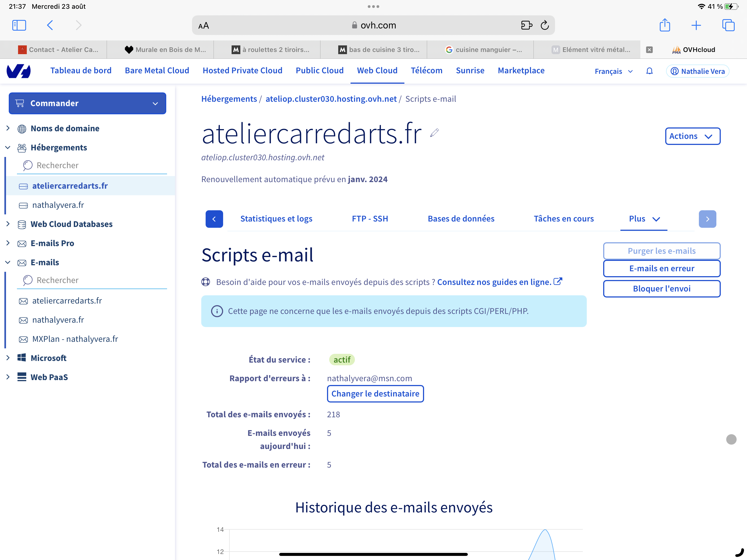Click Changer le destinataire button
The width and height of the screenshot is (747, 560).
pyautogui.click(x=375, y=394)
